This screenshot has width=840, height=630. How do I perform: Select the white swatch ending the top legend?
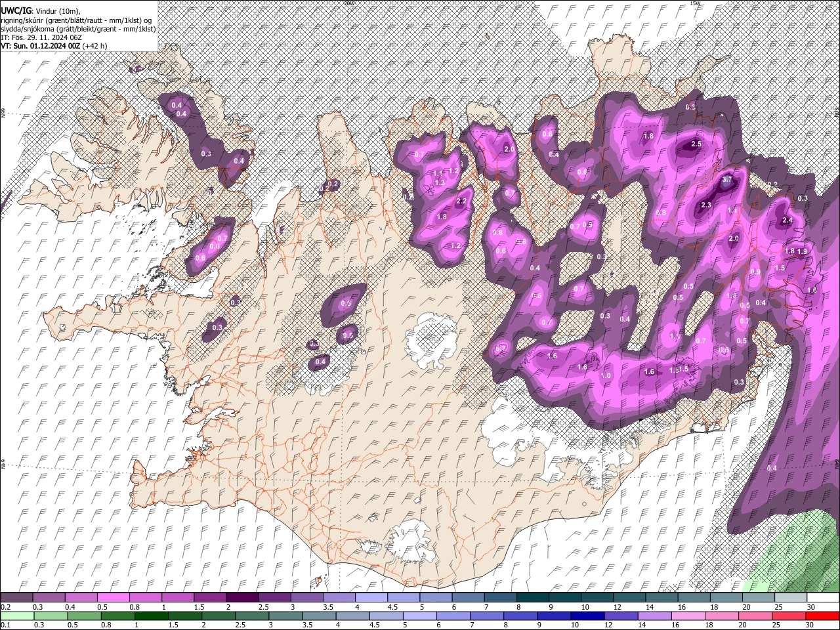point(822,598)
